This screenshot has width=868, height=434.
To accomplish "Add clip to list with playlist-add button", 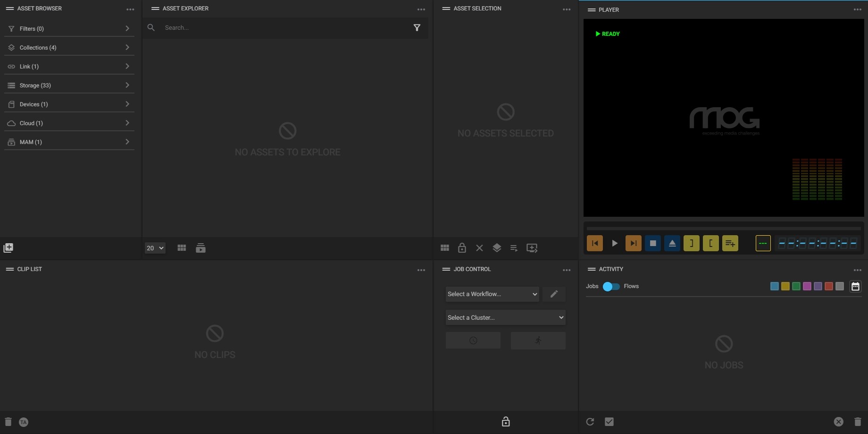I will tap(730, 243).
